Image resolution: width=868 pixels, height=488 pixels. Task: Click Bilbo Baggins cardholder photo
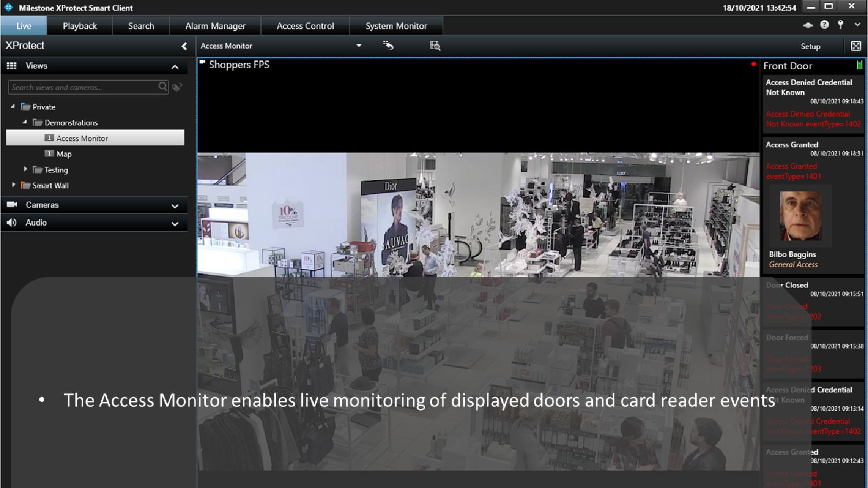(x=800, y=216)
